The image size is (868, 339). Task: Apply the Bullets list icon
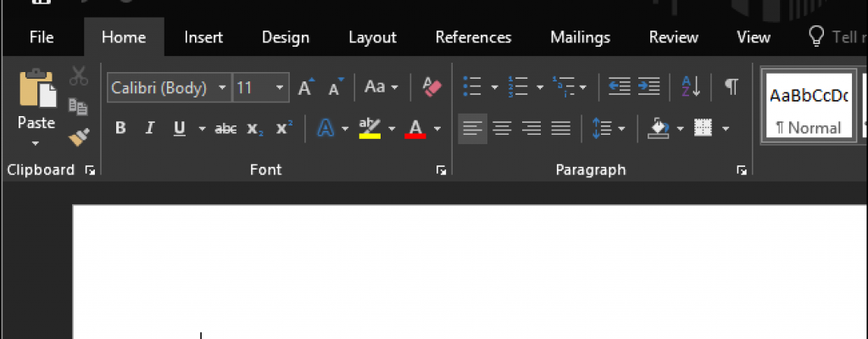(x=472, y=86)
